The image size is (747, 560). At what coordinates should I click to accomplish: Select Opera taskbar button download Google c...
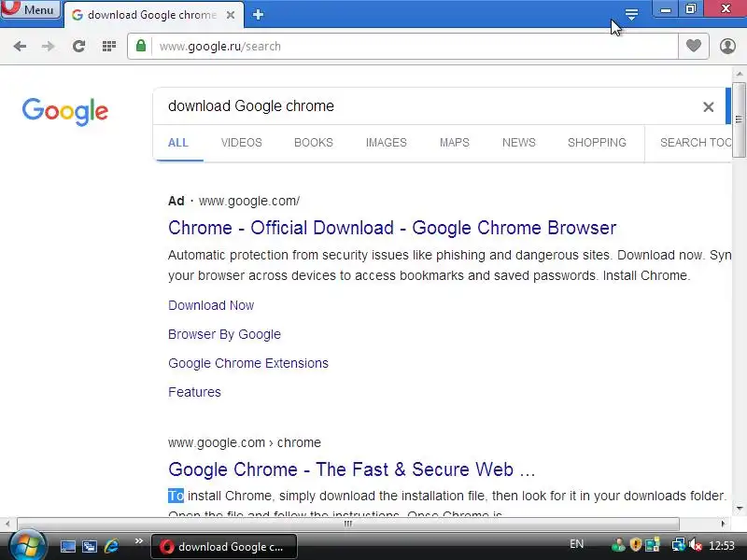pos(224,546)
